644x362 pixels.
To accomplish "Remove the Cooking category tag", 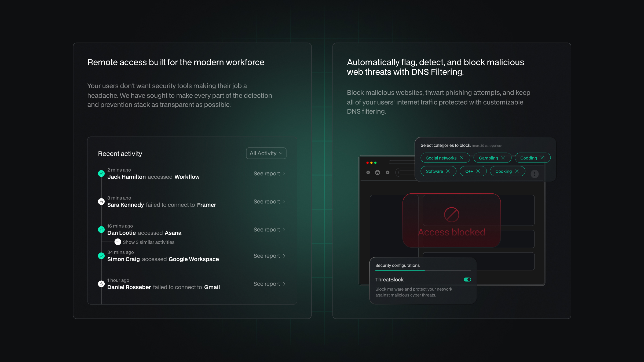I will click(517, 171).
